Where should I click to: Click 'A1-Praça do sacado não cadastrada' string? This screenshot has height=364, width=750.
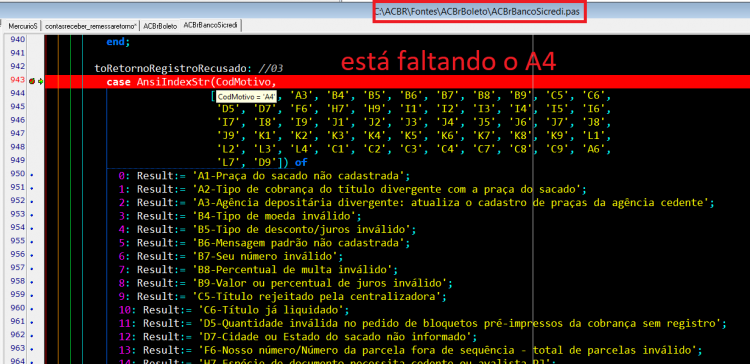[x=298, y=176]
